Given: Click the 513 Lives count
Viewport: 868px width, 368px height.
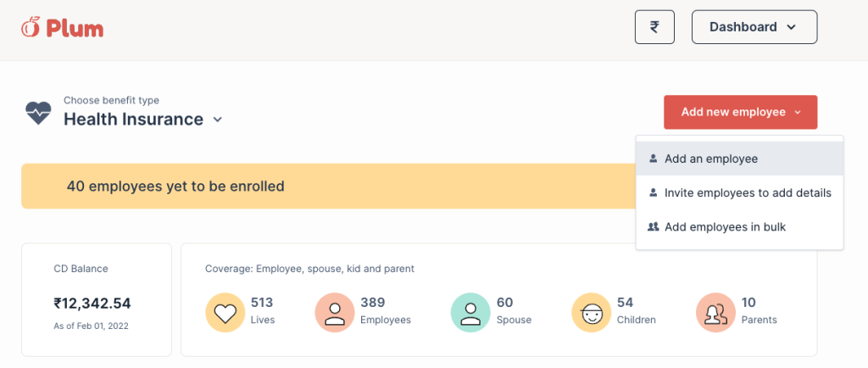Looking at the screenshot, I should tap(262, 303).
